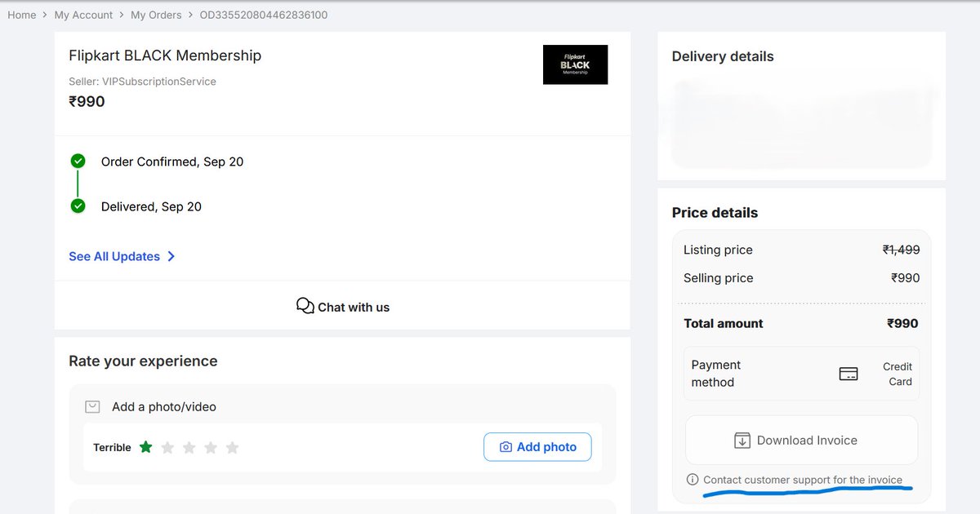Image resolution: width=980 pixels, height=514 pixels.
Task: Click the image icon beside Add a photo/video
Action: [92, 406]
